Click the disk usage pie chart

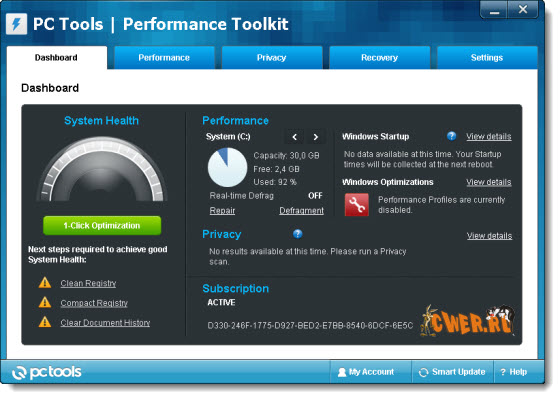(228, 168)
